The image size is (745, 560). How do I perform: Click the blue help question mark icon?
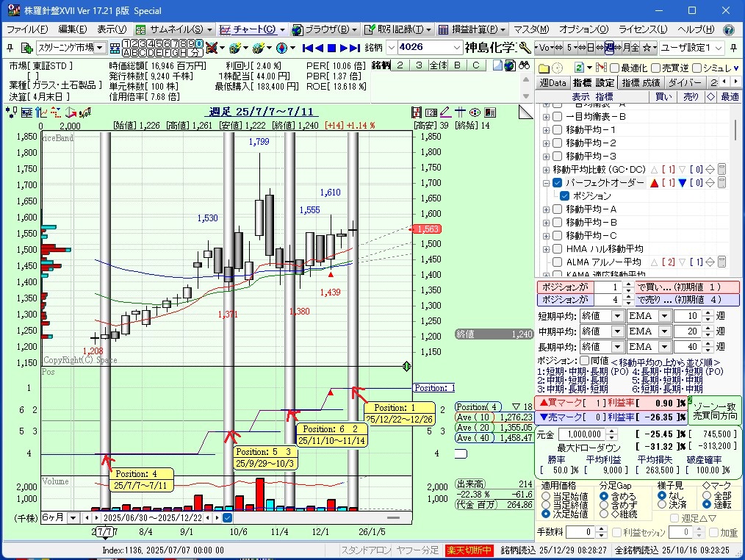click(728, 30)
